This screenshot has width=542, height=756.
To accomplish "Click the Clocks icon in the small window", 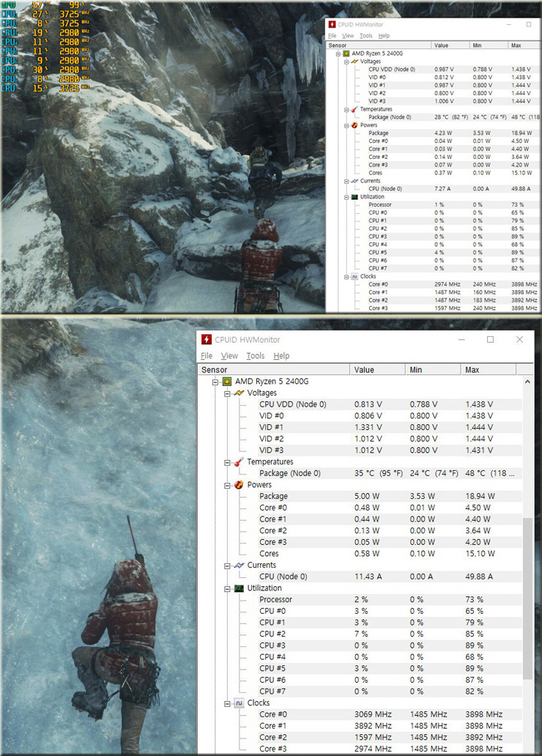I will pos(354,276).
